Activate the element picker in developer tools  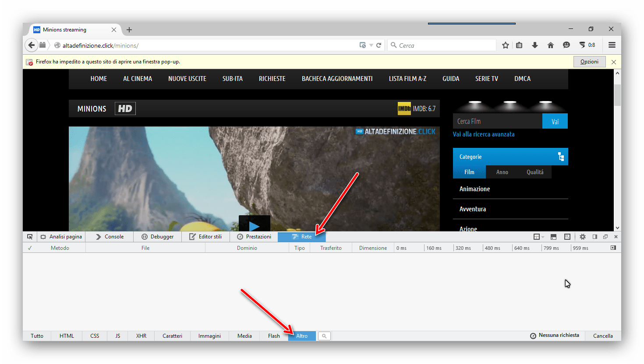(x=30, y=237)
